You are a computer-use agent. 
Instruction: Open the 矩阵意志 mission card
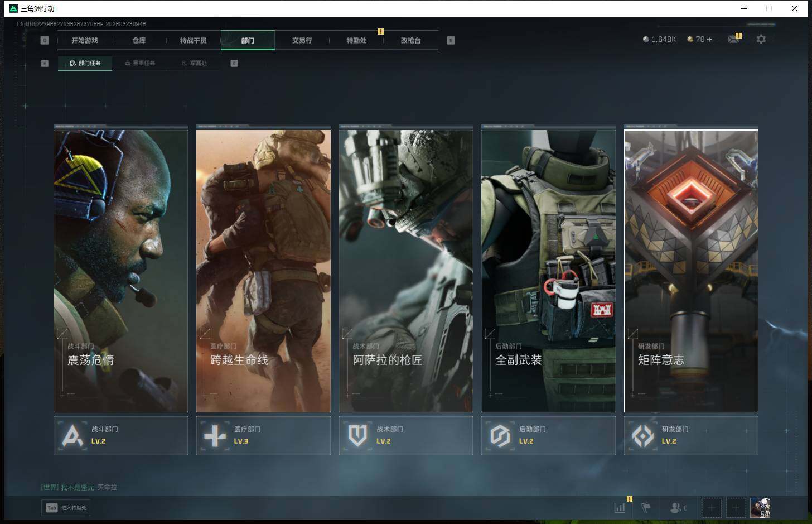pos(691,271)
